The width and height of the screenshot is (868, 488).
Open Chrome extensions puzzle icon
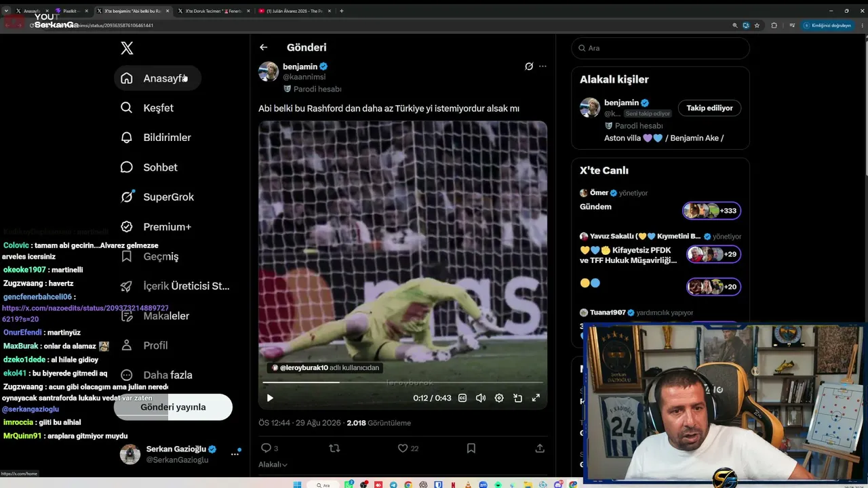774,25
